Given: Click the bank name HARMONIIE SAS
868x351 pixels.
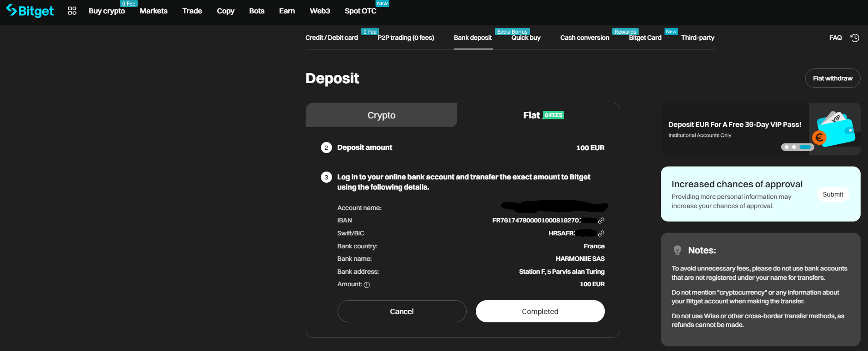Looking at the screenshot, I should tap(580, 259).
